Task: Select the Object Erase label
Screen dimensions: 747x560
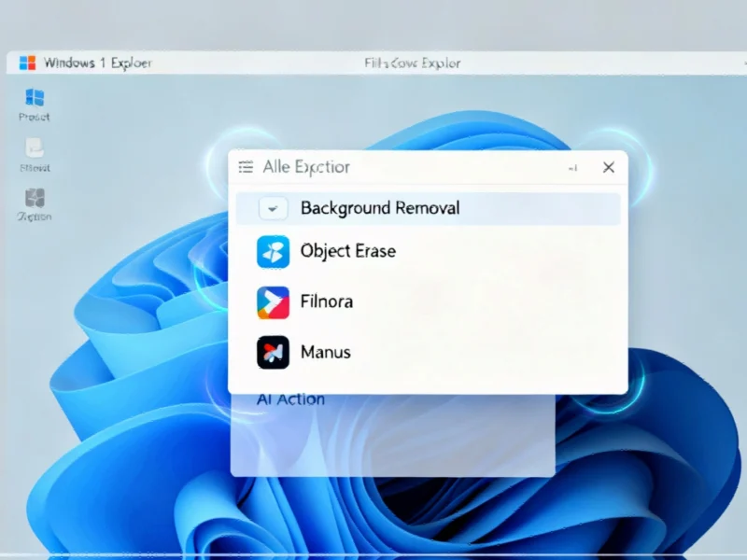Action: click(347, 251)
